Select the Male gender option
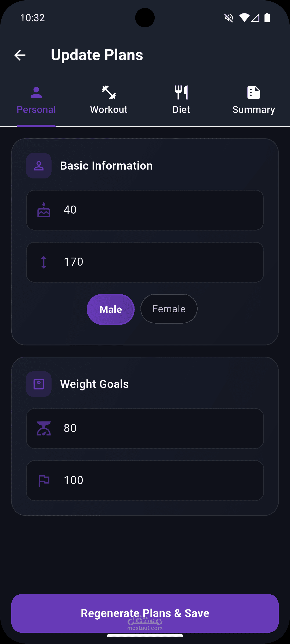Viewport: 290px width, 644px height. [x=111, y=309]
